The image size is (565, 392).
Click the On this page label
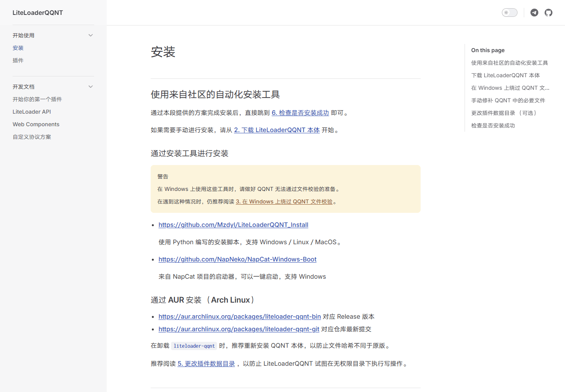488,50
